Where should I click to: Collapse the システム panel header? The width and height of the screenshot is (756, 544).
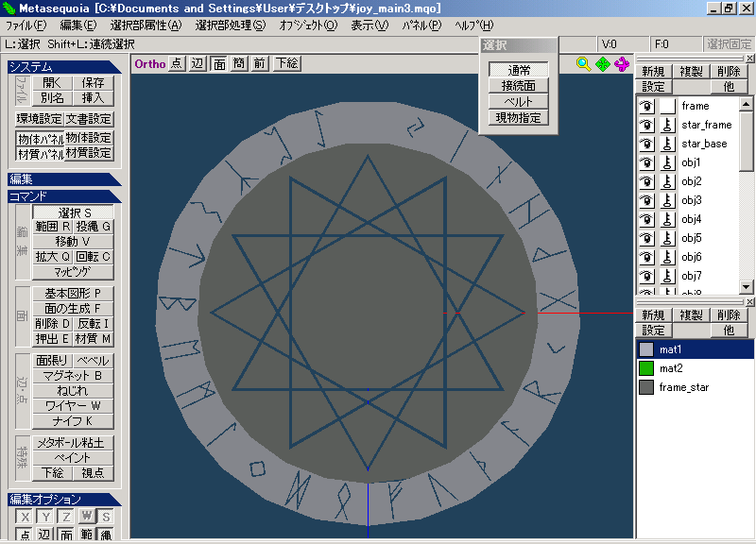(x=64, y=67)
